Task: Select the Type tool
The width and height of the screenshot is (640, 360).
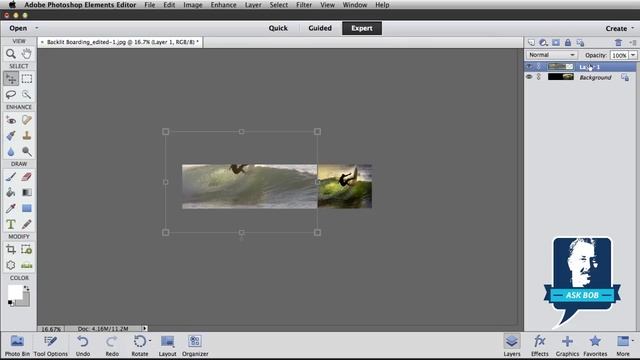Action: (11, 224)
